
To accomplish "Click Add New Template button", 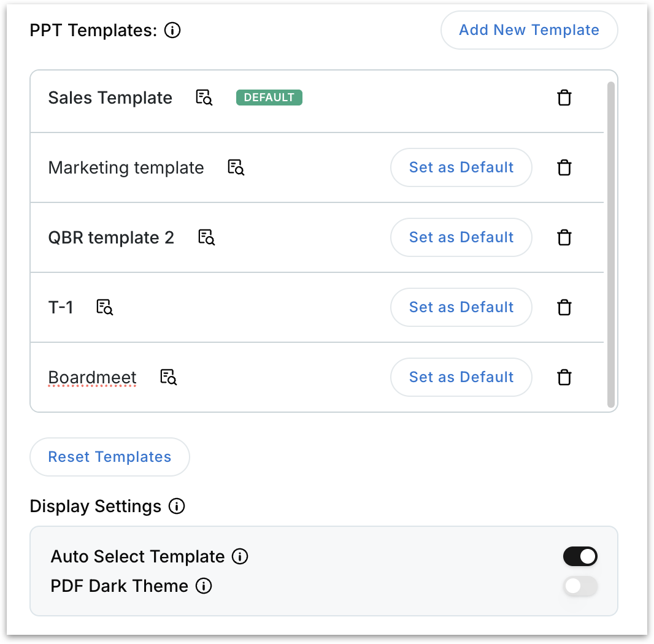I will coord(529,30).
